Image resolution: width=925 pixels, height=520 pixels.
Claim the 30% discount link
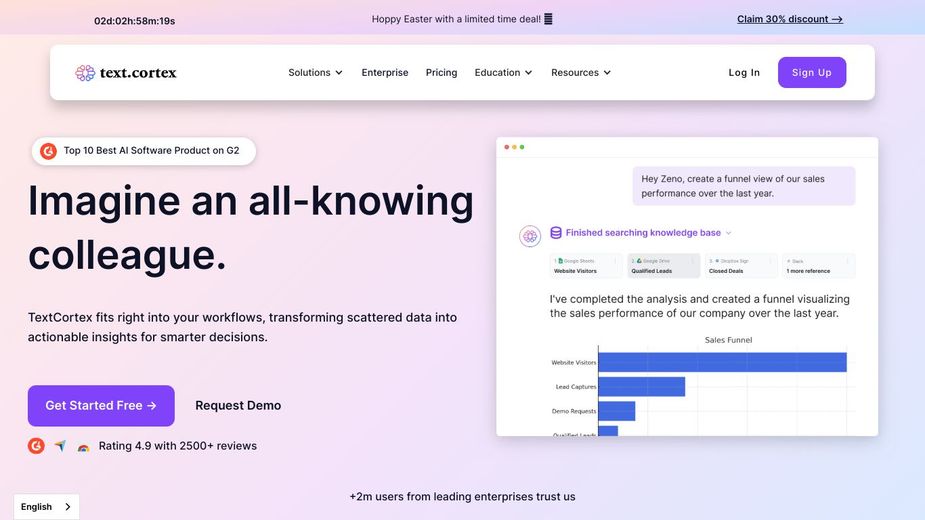[x=789, y=19]
